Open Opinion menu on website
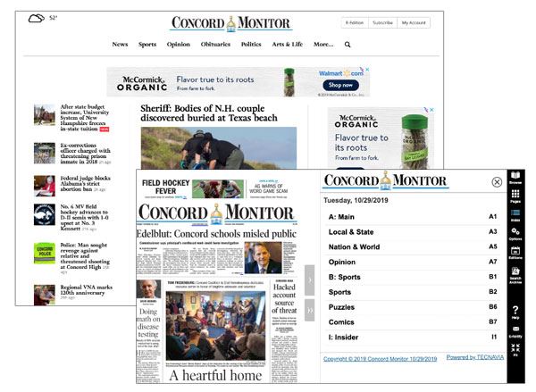The image size is (536, 392). tap(179, 45)
